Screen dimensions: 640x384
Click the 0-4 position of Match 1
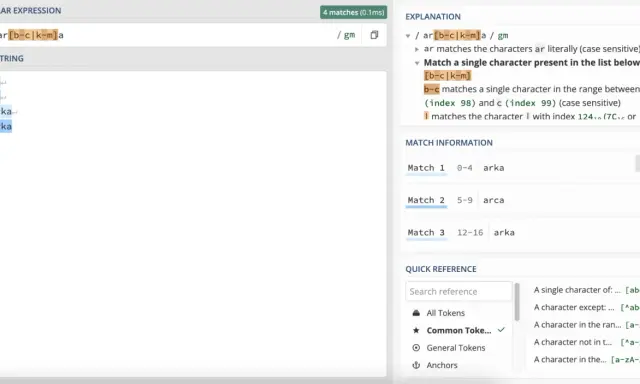click(464, 168)
